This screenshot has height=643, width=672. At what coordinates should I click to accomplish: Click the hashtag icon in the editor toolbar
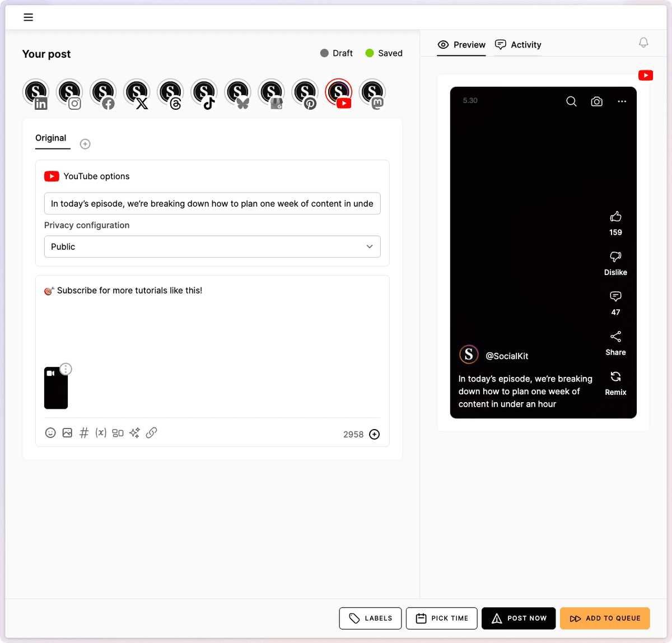tap(84, 433)
